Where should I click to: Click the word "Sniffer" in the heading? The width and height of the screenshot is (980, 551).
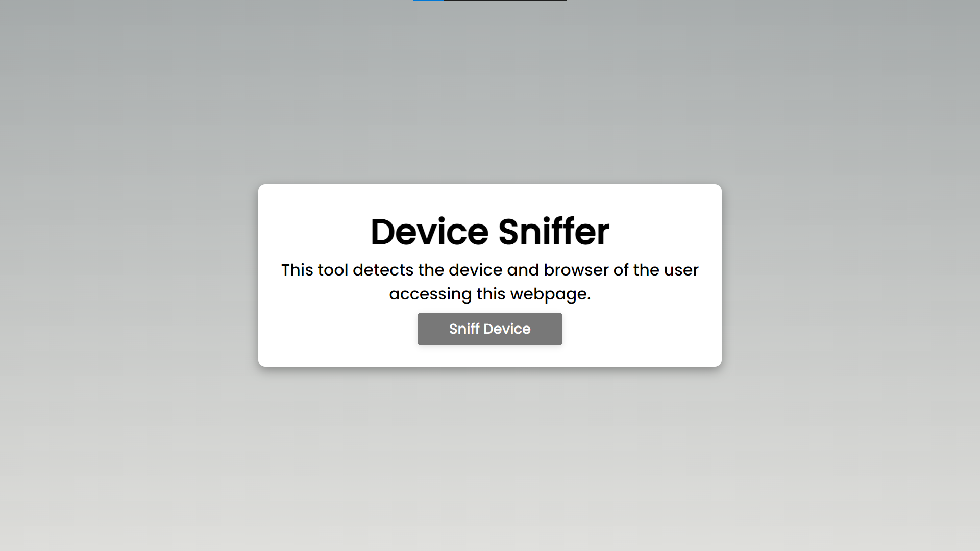tap(554, 232)
